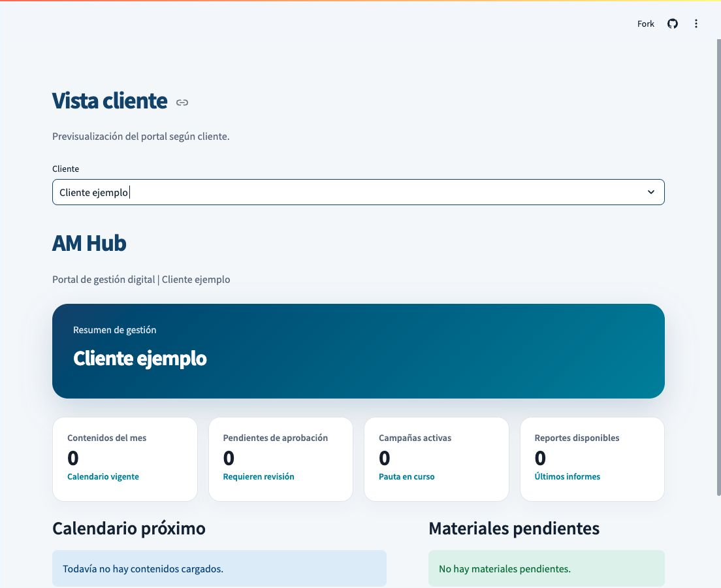
Task: Select the Reportes disponibles card
Action: click(x=592, y=459)
